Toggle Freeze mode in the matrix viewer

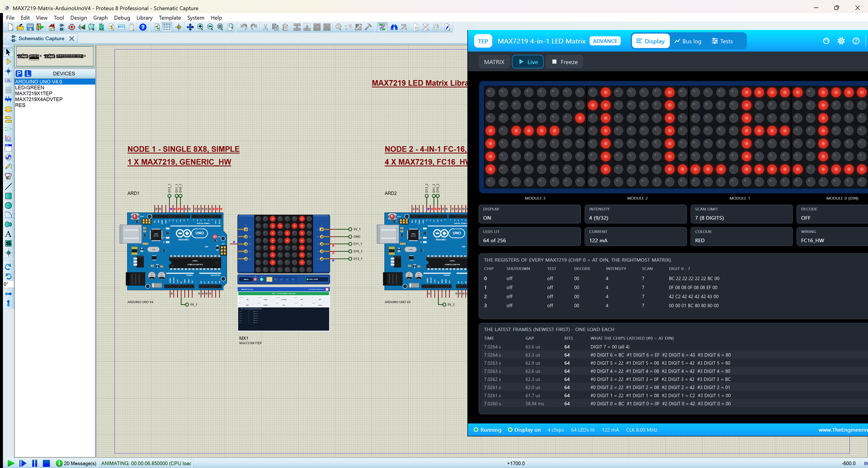click(x=564, y=62)
